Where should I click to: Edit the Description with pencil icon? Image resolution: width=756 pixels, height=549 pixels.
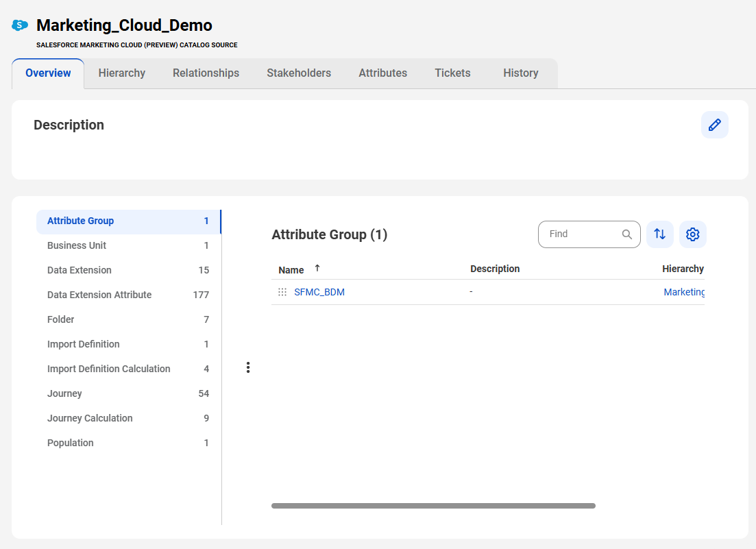tap(715, 125)
